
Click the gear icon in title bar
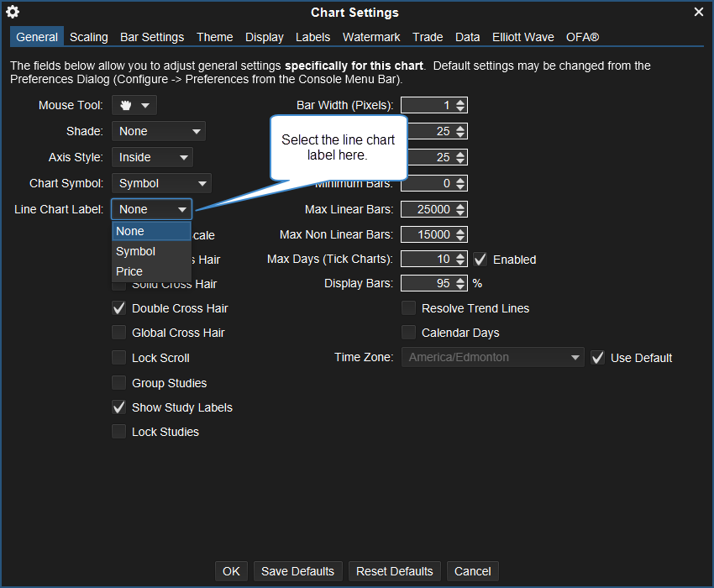13,12
